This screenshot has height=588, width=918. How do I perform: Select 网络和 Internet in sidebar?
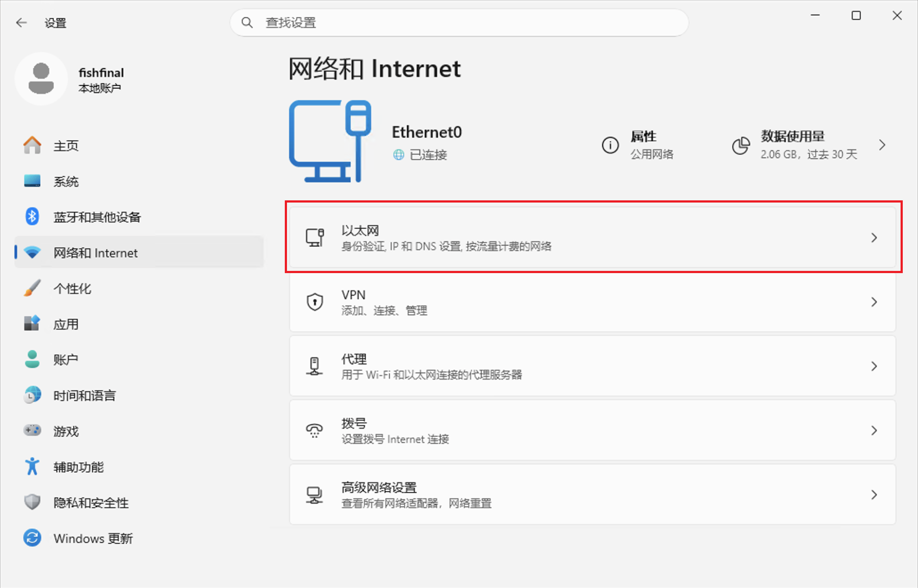[x=139, y=253]
